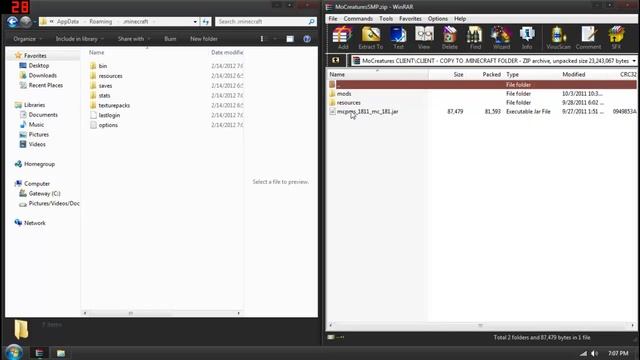The height and width of the screenshot is (360, 640).
Task: Click the Burn button in Explorer
Action: pos(170,39)
